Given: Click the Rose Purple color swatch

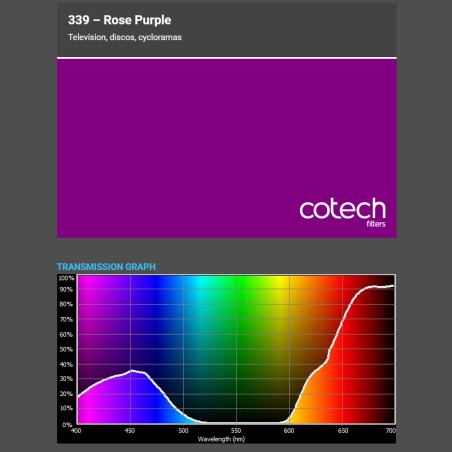Looking at the screenshot, I should coord(227,148).
